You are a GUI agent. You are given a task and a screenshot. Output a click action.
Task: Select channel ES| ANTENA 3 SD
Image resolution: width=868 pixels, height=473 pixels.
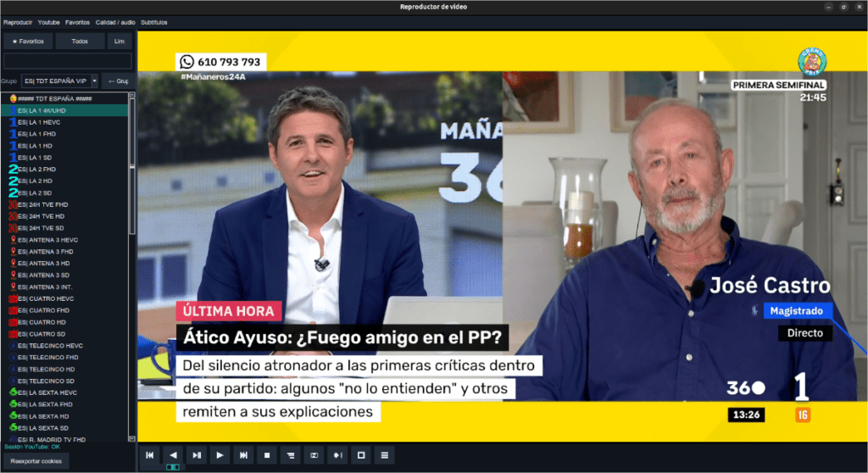(64, 275)
